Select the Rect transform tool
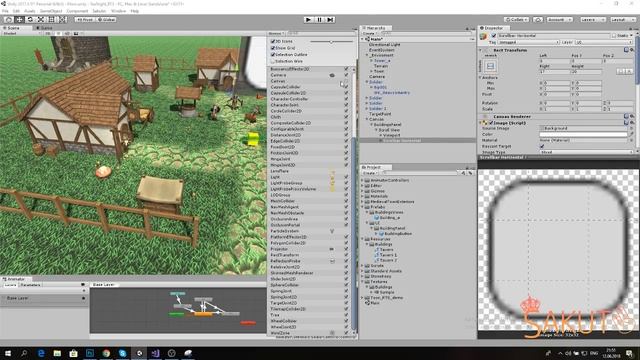This screenshot has height=360, width=640. [51, 19]
